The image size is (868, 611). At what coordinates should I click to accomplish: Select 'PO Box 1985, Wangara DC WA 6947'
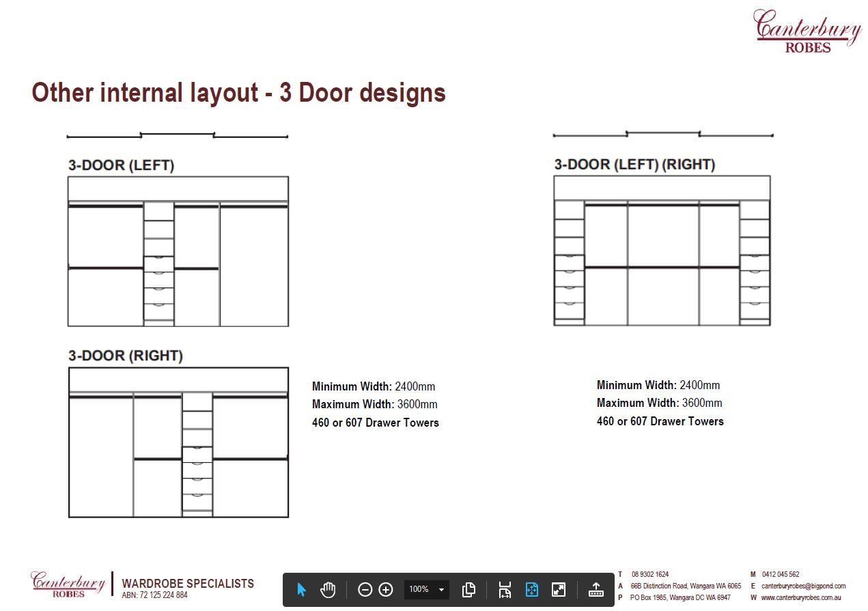[680, 597]
